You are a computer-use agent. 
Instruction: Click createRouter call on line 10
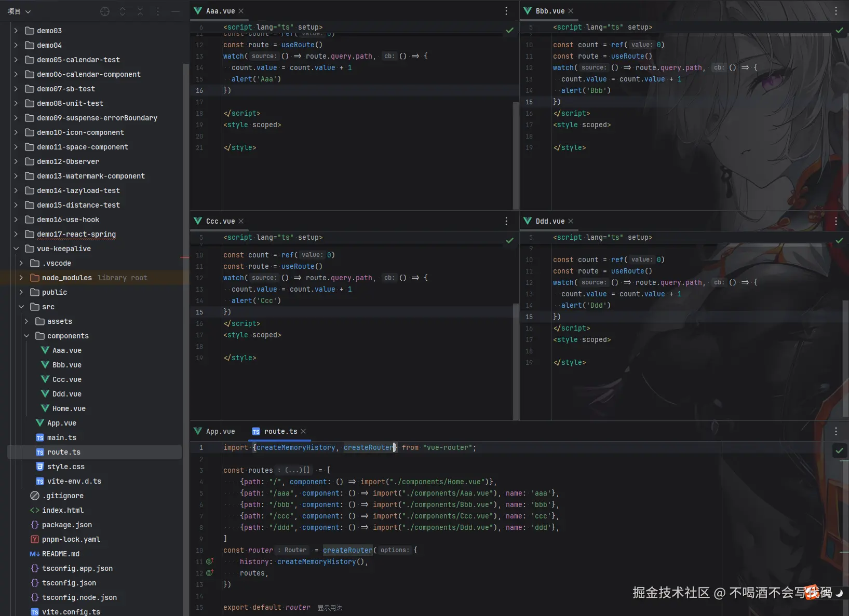(347, 550)
